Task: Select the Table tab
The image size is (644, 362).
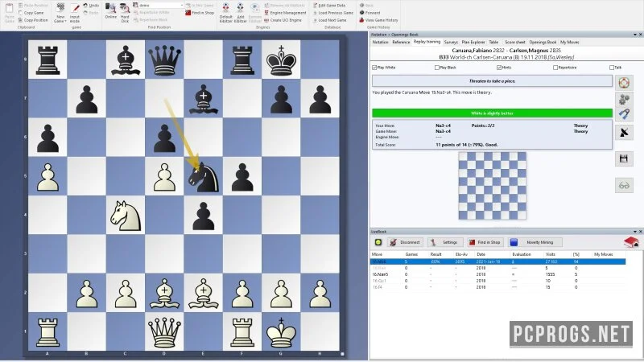Action: [493, 42]
